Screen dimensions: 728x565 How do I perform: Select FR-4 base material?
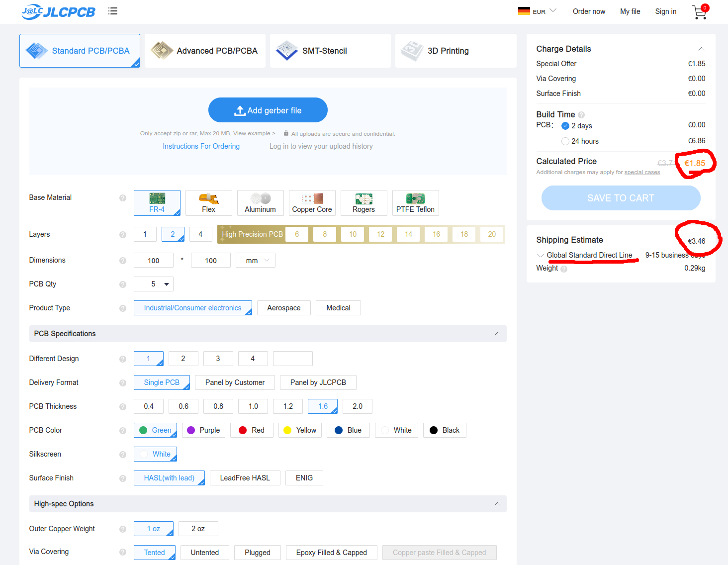point(157,203)
